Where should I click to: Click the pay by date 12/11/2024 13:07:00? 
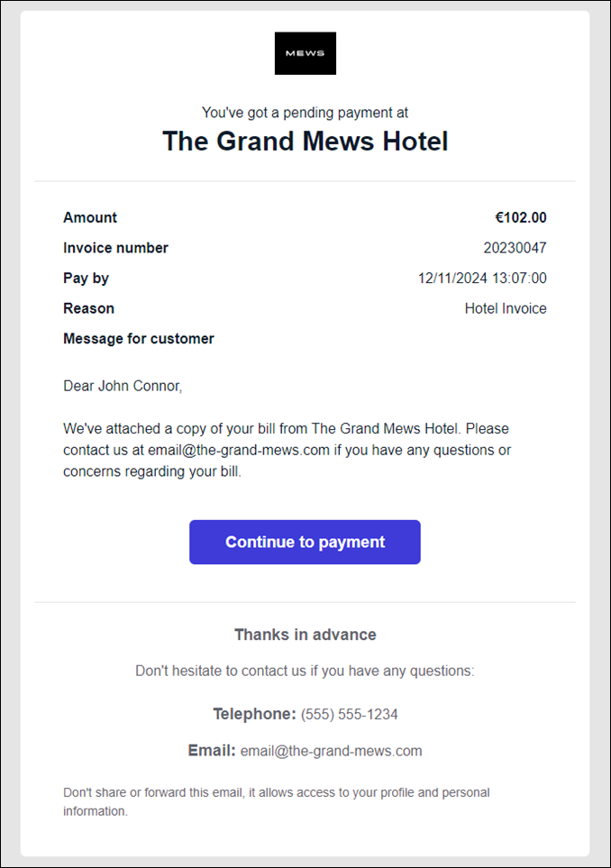click(482, 279)
